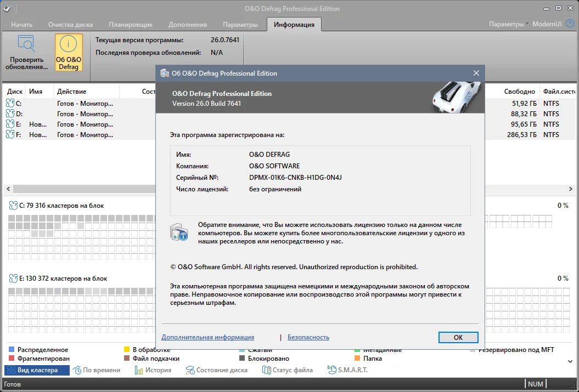Switch to ModernUI style
The width and height of the screenshot is (579, 392).
547,24
